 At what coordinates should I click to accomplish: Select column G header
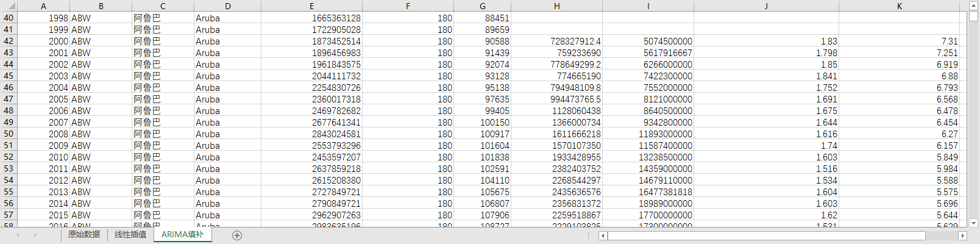(482, 6)
